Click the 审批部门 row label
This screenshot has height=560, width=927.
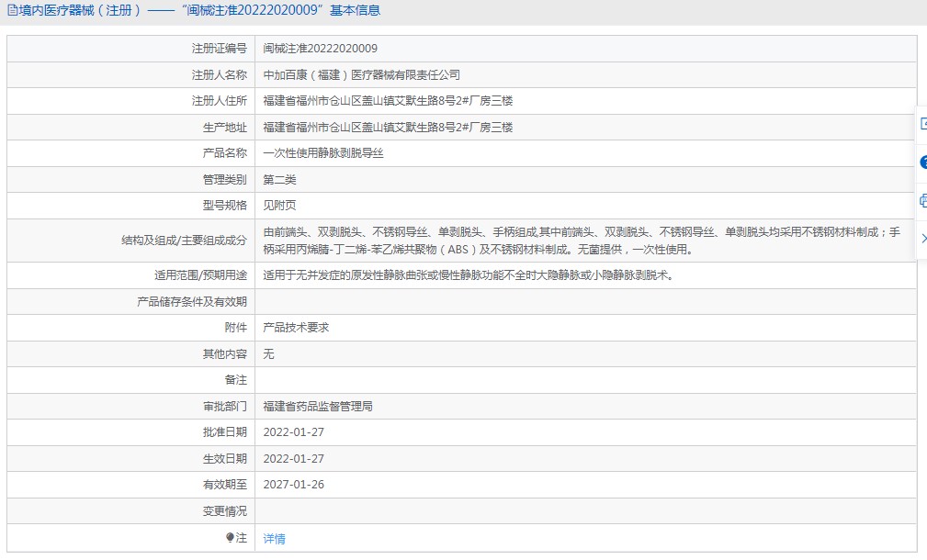pyautogui.click(x=225, y=407)
